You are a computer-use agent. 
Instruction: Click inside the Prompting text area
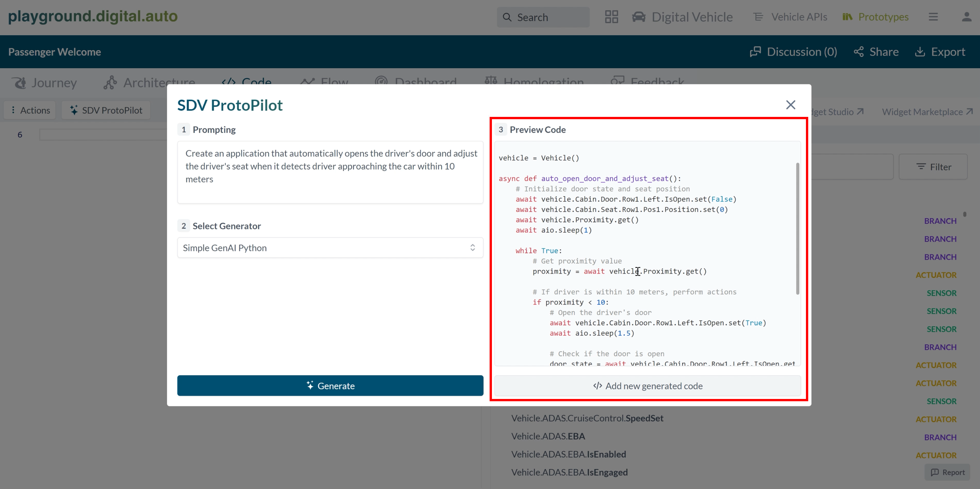pos(330,172)
